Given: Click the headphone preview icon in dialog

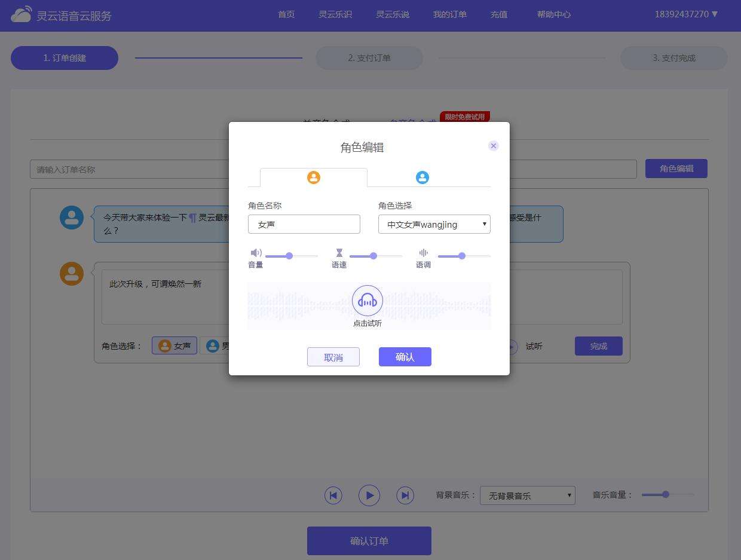Looking at the screenshot, I should coord(367,301).
